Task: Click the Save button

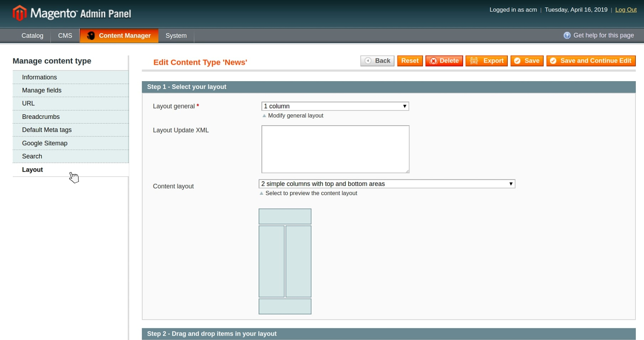Action: click(x=527, y=61)
